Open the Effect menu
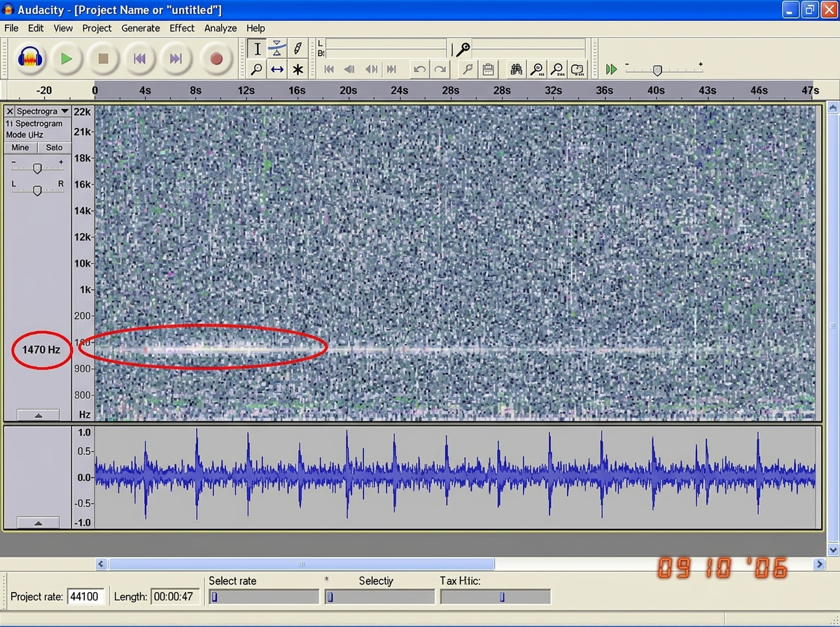Image resolution: width=840 pixels, height=627 pixels. [182, 28]
